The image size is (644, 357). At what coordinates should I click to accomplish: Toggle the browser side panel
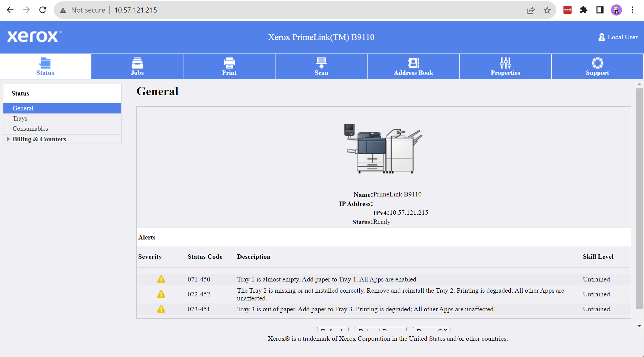coord(600,10)
